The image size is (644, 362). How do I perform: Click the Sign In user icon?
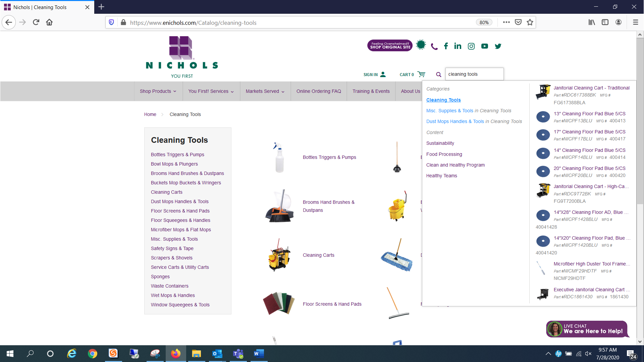[x=383, y=74]
